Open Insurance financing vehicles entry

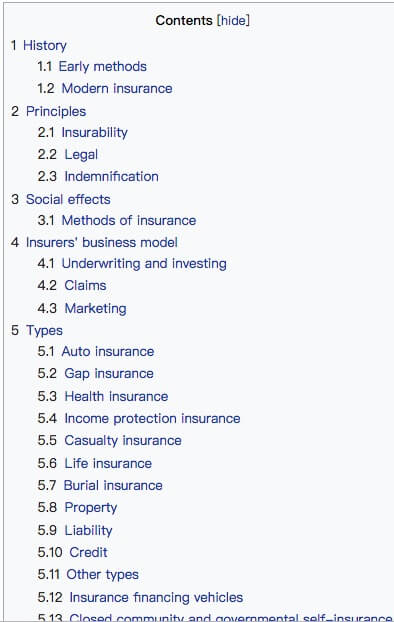(x=156, y=597)
